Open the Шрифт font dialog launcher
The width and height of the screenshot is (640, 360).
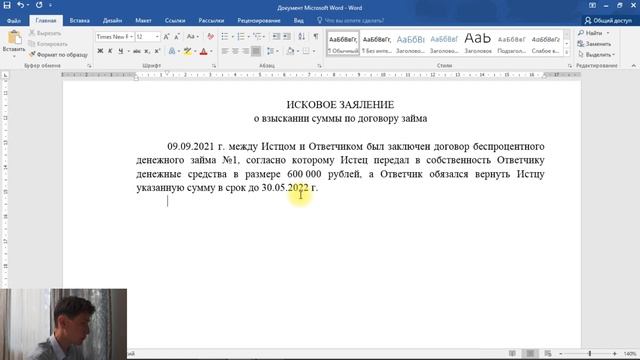point(214,66)
